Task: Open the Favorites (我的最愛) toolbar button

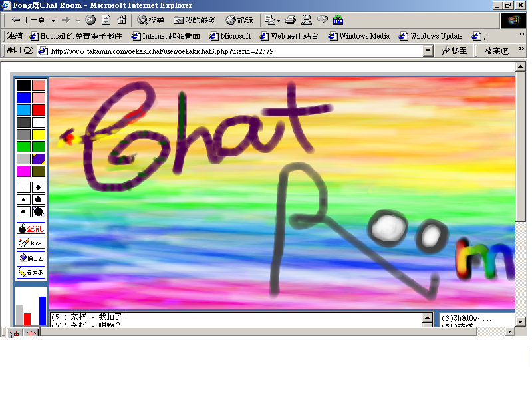Action: 195,20
